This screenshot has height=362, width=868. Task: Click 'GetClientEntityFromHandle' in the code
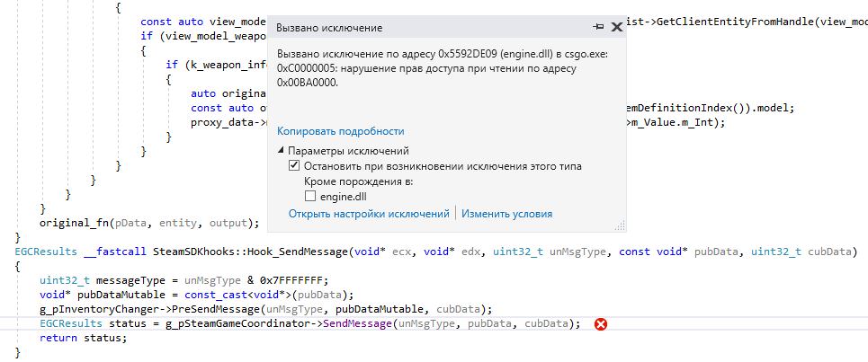click(729, 21)
